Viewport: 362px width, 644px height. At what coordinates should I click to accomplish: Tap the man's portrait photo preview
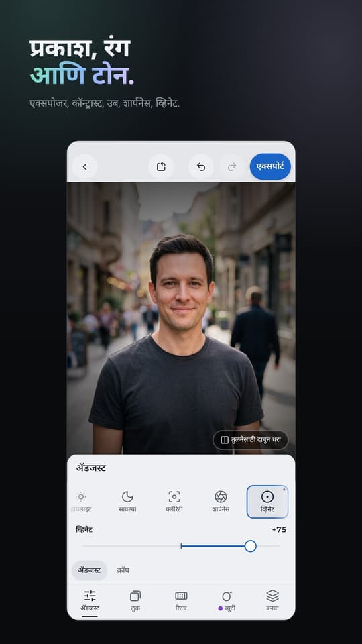(x=181, y=318)
